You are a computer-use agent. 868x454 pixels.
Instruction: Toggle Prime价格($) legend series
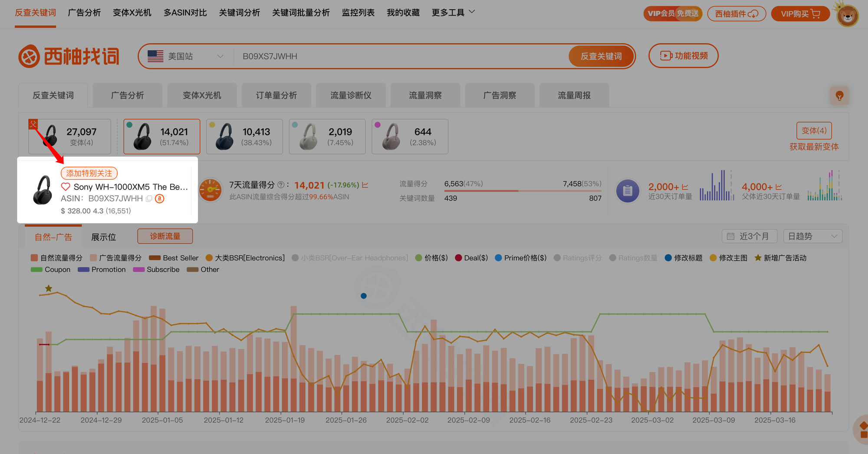pyautogui.click(x=521, y=258)
